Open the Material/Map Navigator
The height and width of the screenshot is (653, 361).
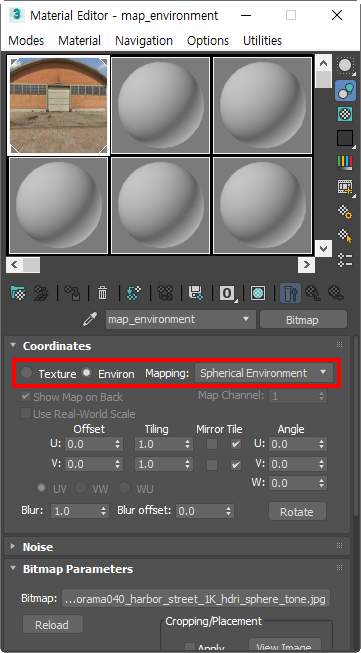pos(345,260)
